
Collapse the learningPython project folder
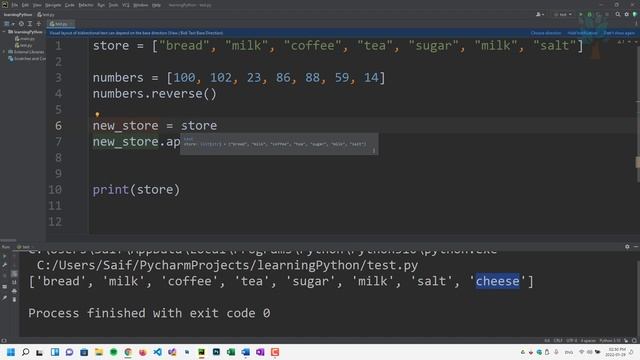tap(4, 31)
